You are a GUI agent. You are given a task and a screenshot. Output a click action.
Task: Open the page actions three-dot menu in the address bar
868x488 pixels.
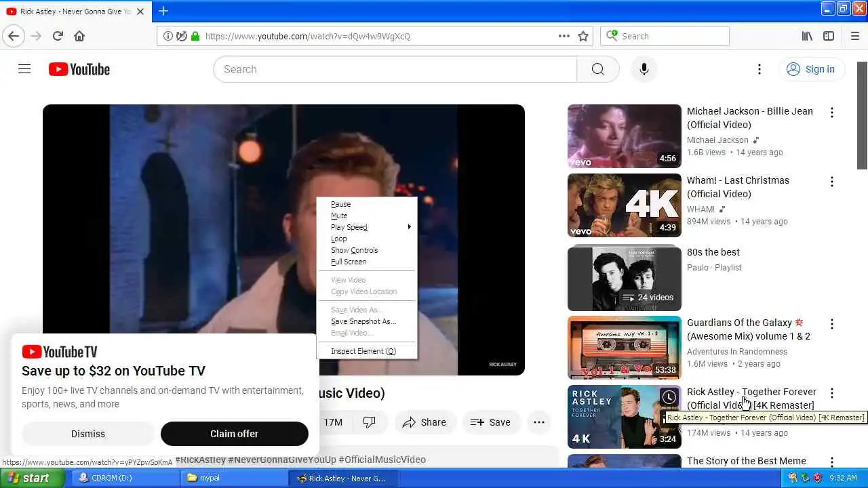pos(564,36)
